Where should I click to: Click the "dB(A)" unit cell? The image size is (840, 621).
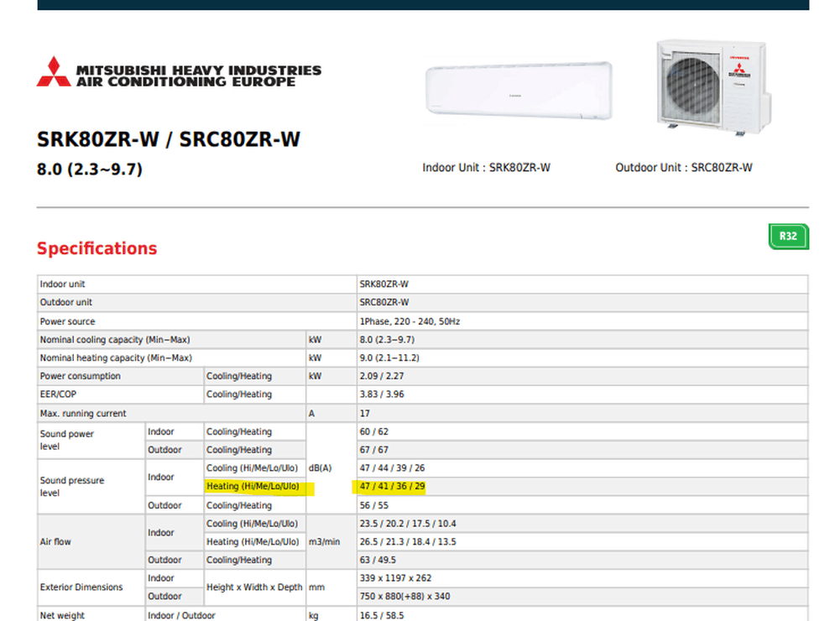point(320,468)
